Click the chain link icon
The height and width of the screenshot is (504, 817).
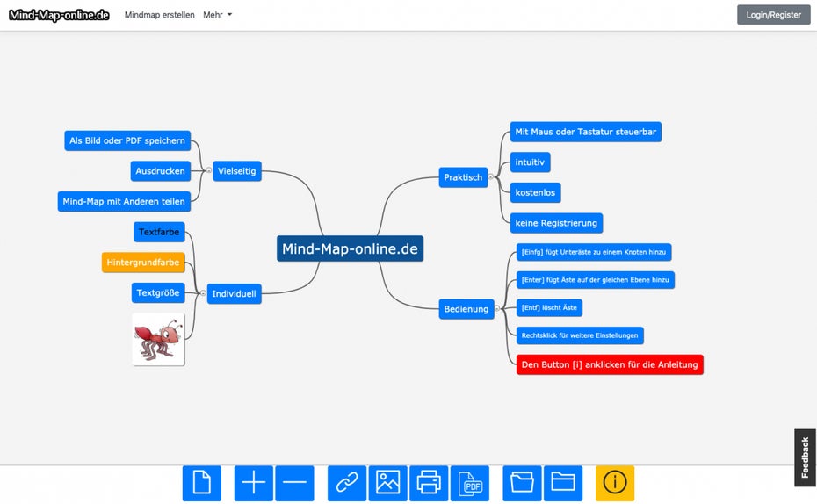[x=347, y=483]
